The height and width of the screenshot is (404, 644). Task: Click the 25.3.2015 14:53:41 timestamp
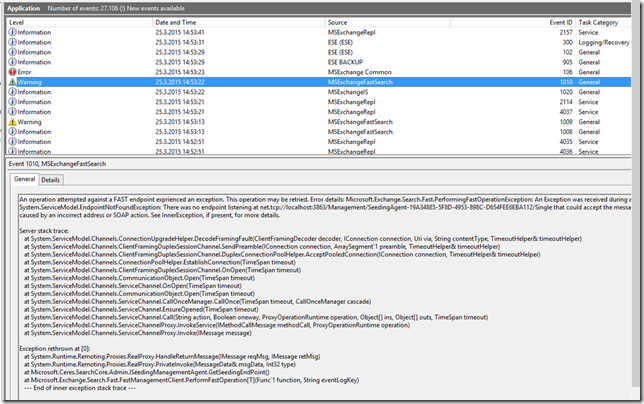tap(180, 32)
